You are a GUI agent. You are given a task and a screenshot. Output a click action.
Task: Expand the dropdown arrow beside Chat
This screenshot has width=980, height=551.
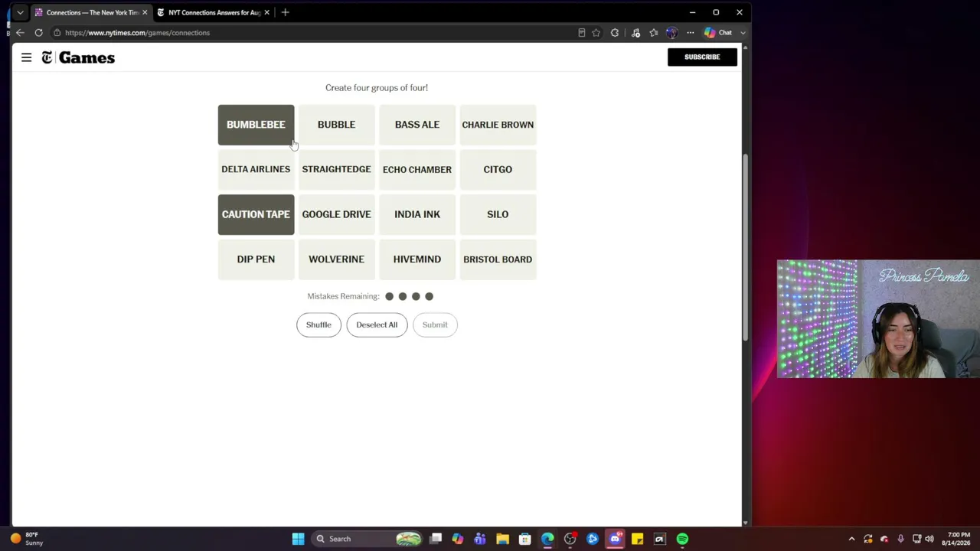coord(743,33)
